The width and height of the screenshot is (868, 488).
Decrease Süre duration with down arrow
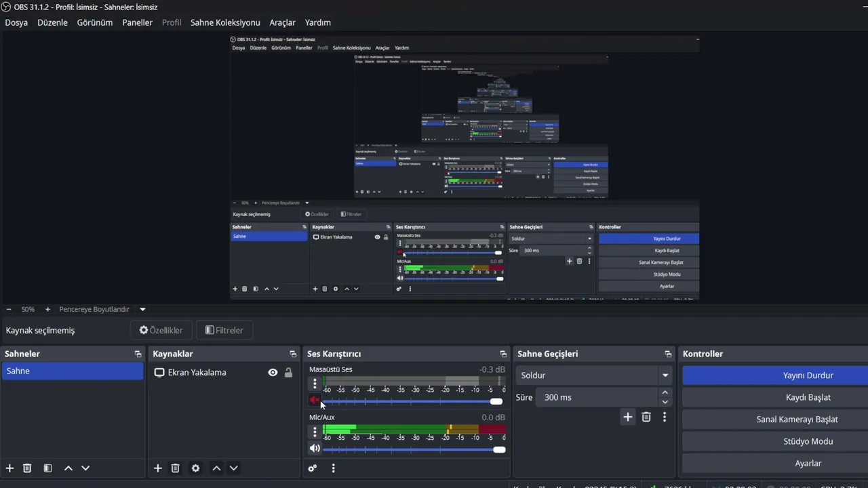tap(665, 402)
